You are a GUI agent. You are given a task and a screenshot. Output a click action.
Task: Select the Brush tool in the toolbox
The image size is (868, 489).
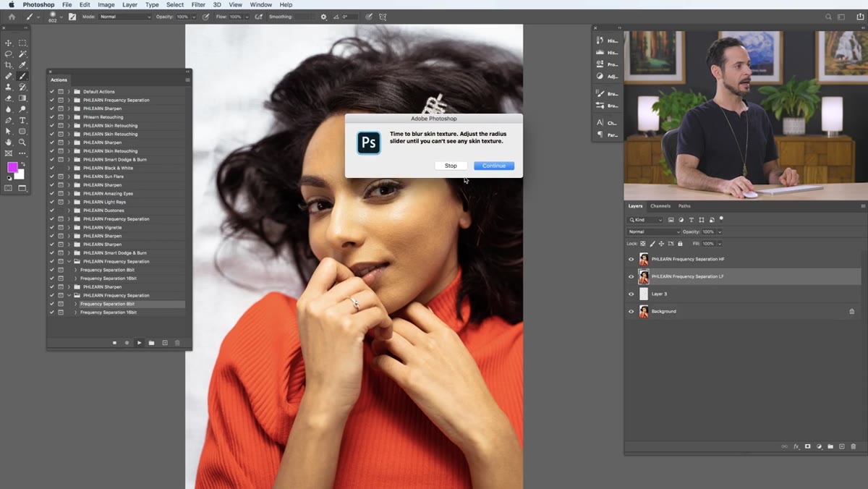pos(22,76)
